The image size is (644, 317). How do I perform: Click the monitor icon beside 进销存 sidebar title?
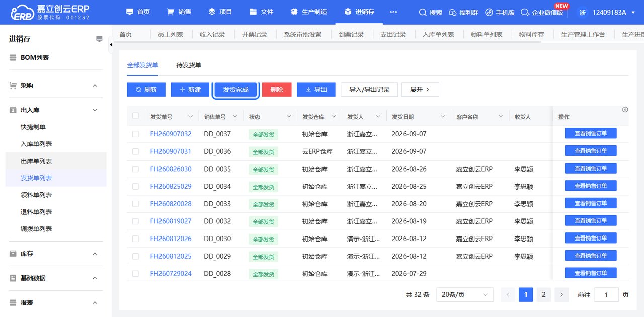(99, 39)
